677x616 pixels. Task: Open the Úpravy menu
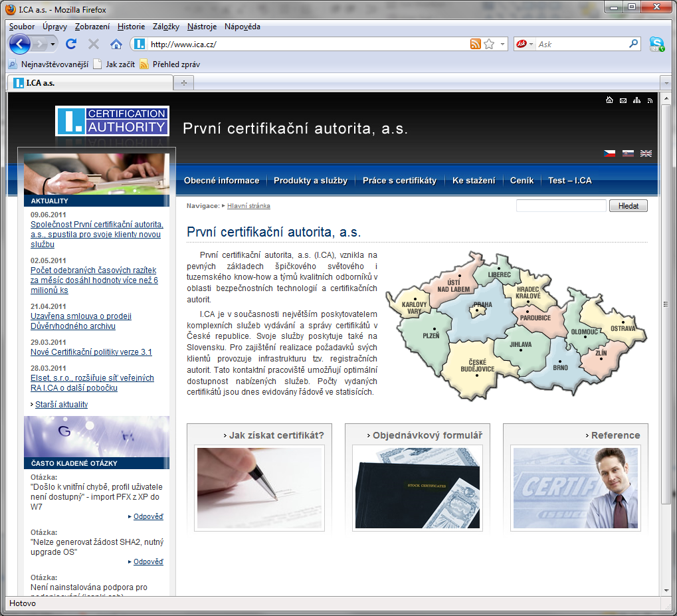click(x=55, y=27)
